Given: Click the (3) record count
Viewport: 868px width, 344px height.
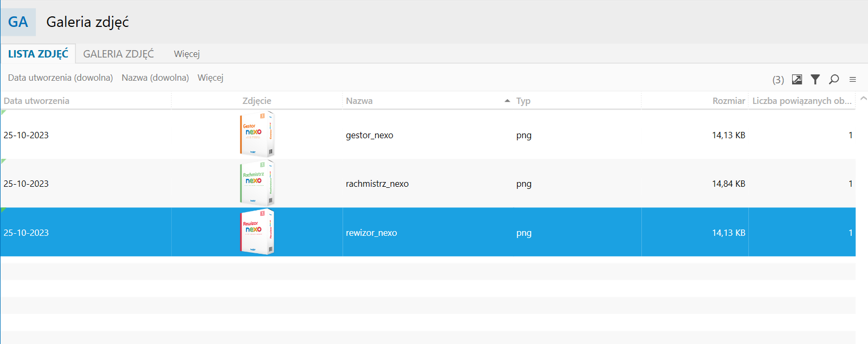Looking at the screenshot, I should [778, 80].
